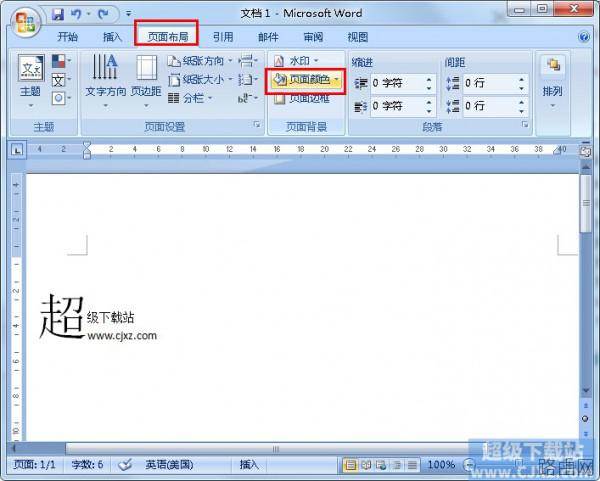The image size is (600, 481).
Task: Edit the left indent 0 字符 field
Action: 397,83
